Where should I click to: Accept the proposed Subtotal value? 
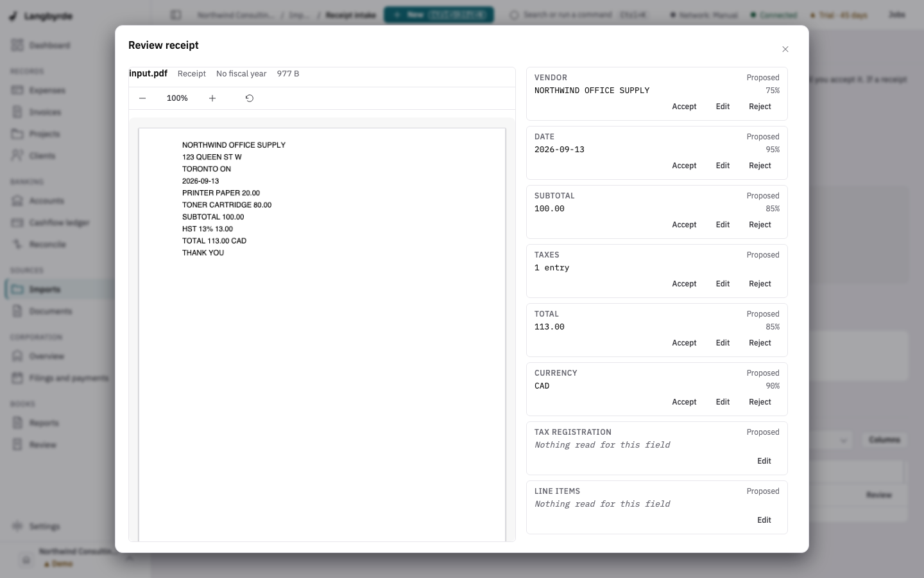pos(684,225)
